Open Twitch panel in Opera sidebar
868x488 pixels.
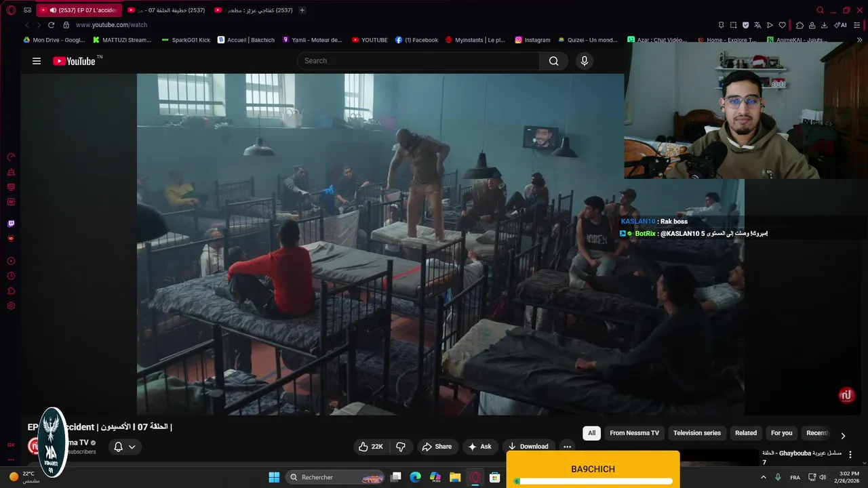(11, 224)
